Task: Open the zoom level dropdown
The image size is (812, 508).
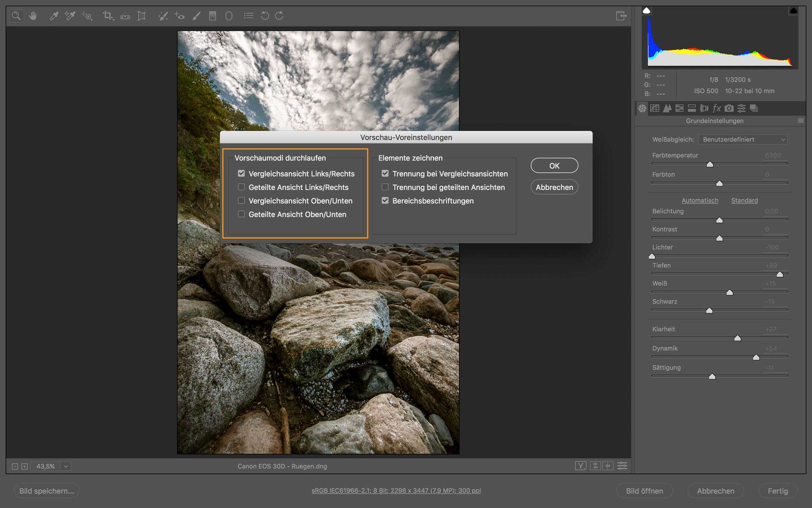Action: click(66, 466)
